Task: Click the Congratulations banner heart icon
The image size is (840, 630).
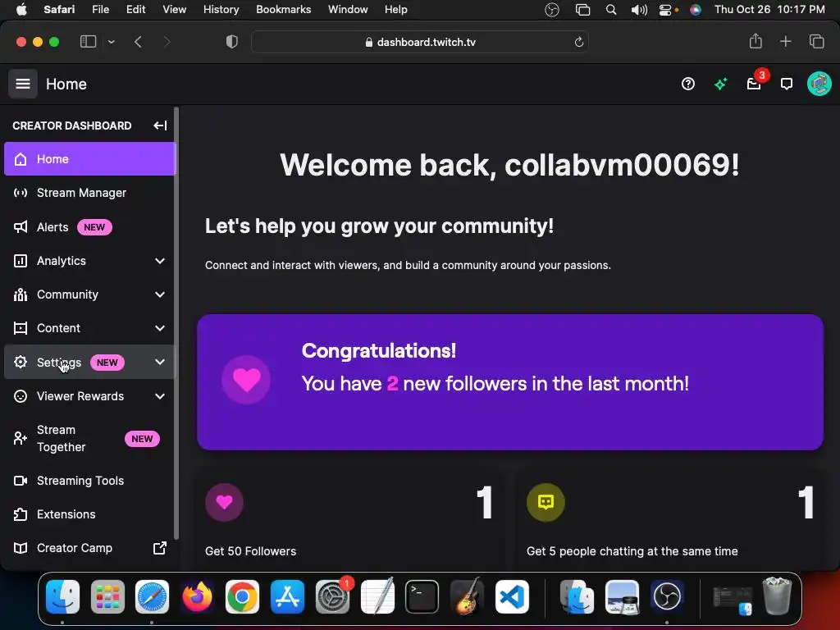Action: [x=246, y=380]
